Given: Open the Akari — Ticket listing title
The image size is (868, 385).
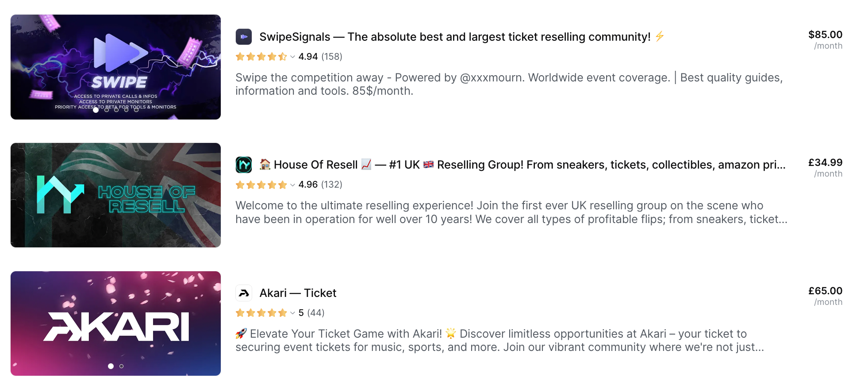Looking at the screenshot, I should click(297, 293).
